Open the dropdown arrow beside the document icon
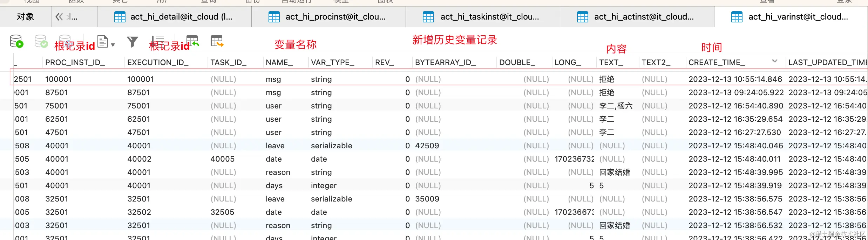868x240 pixels. point(113,45)
